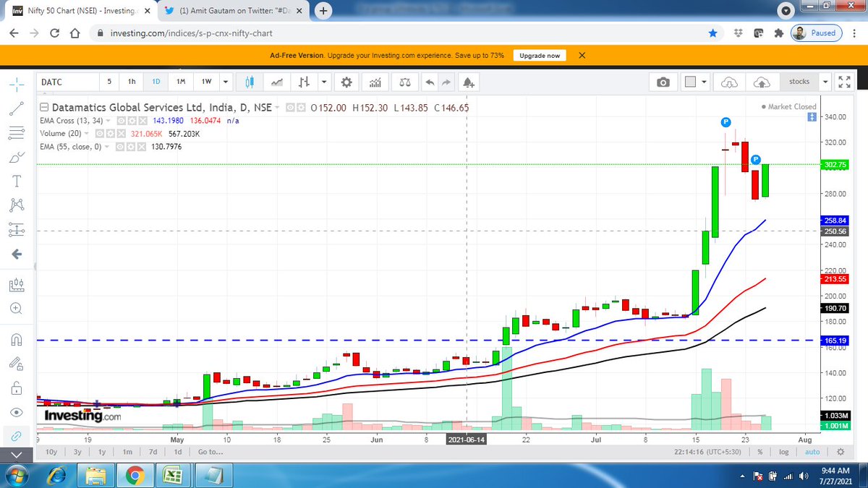The image size is (868, 488).
Task: Take a chart snapshot with the camera icon
Action: pos(663,82)
